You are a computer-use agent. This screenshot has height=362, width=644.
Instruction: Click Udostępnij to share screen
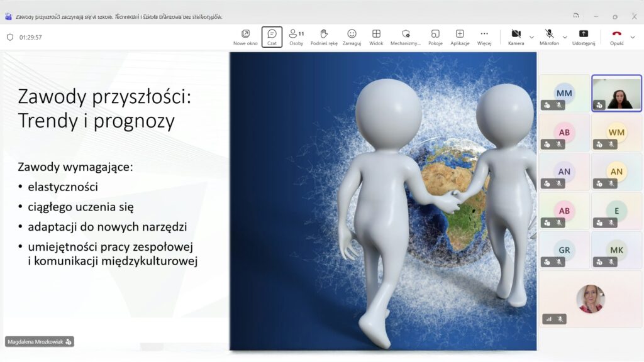(x=584, y=36)
